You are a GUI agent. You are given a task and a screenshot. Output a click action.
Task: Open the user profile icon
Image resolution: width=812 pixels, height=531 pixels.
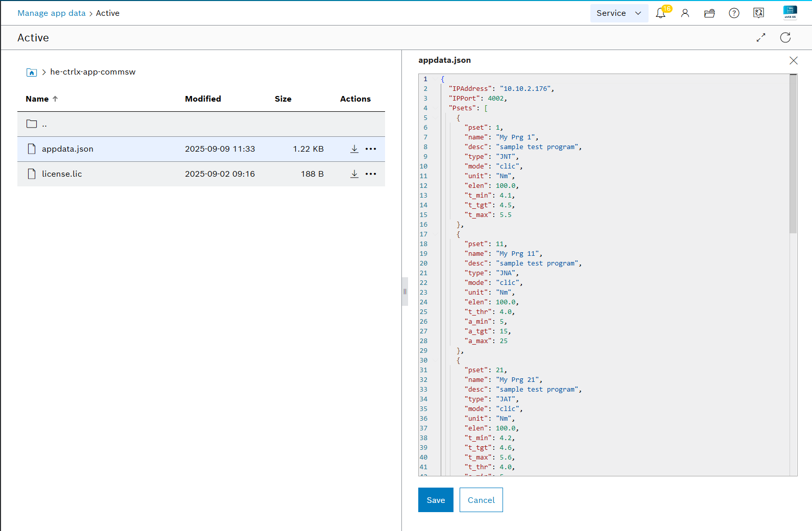point(685,13)
